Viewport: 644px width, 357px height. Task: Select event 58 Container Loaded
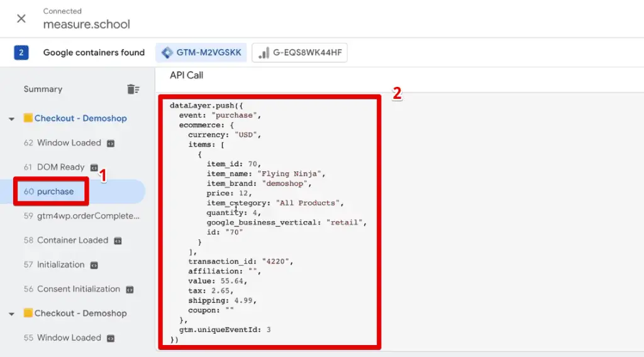(66, 240)
